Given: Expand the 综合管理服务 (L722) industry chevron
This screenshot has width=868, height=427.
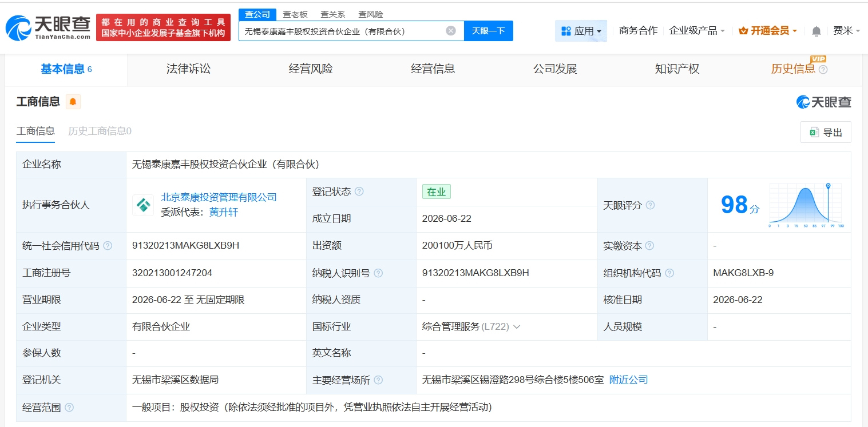Looking at the screenshot, I should click(x=517, y=327).
